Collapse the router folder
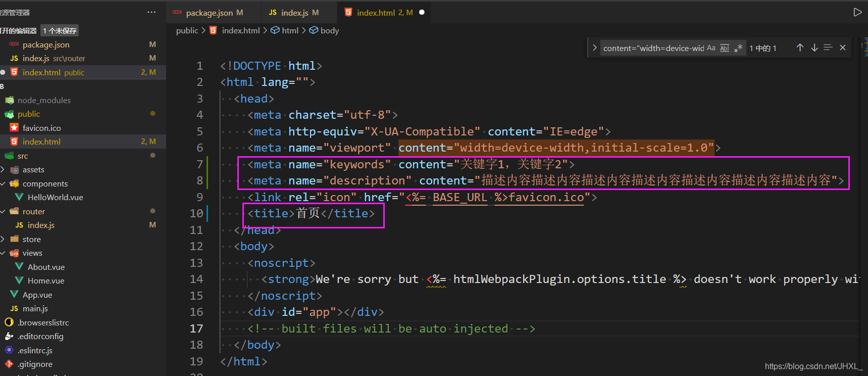 83,211
